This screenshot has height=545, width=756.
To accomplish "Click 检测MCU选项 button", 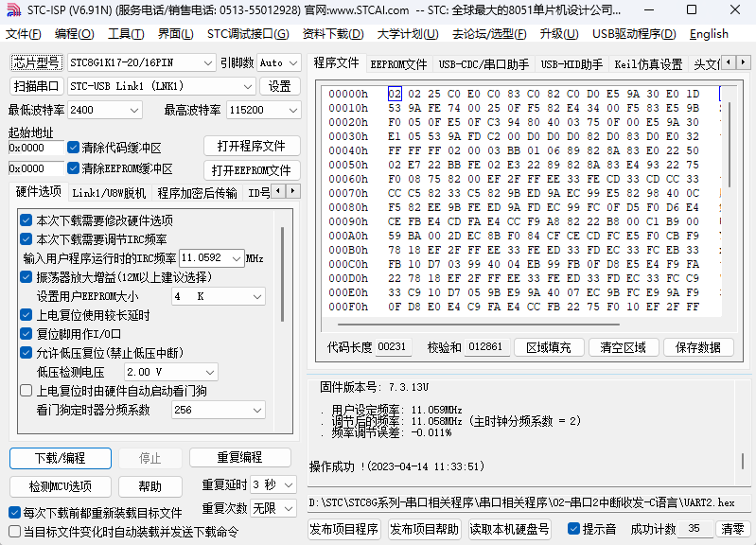I will (x=61, y=486).
